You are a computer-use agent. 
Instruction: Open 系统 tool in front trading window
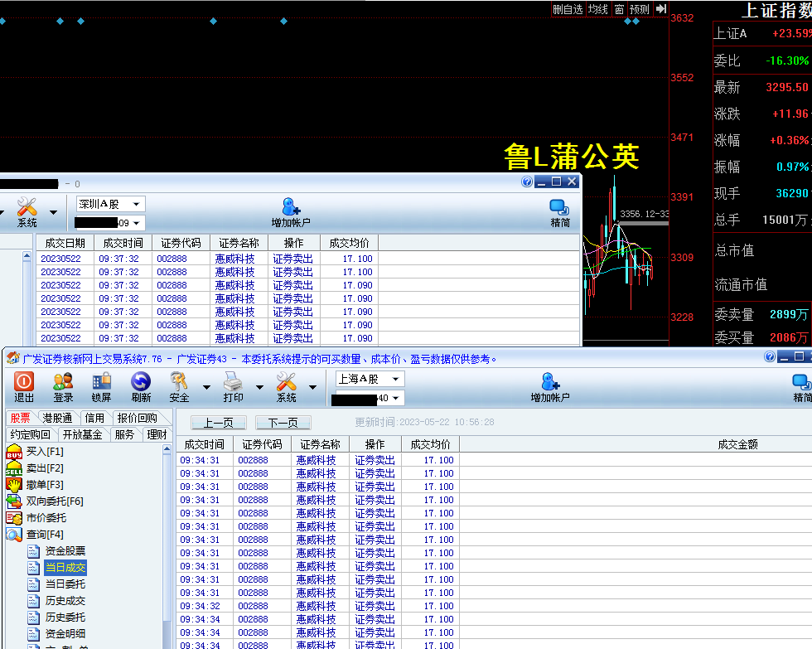pyautogui.click(x=286, y=387)
